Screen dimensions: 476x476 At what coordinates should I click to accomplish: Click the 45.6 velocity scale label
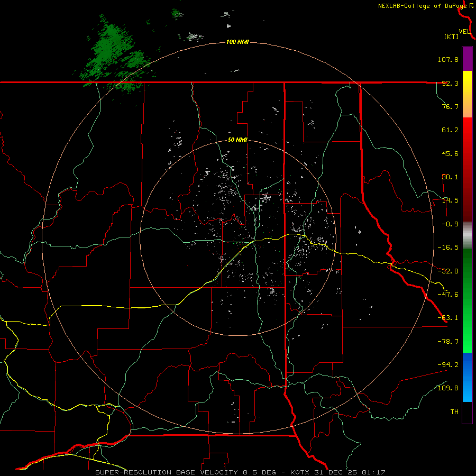pyautogui.click(x=450, y=153)
